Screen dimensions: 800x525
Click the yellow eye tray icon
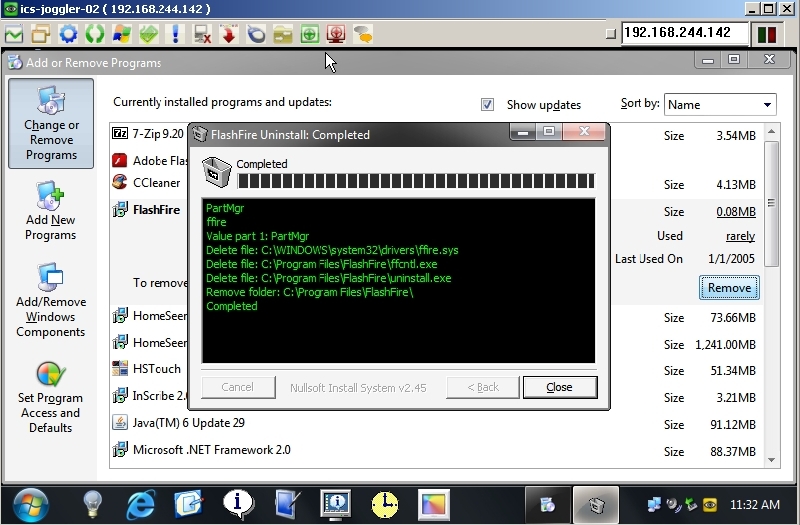(x=710, y=505)
